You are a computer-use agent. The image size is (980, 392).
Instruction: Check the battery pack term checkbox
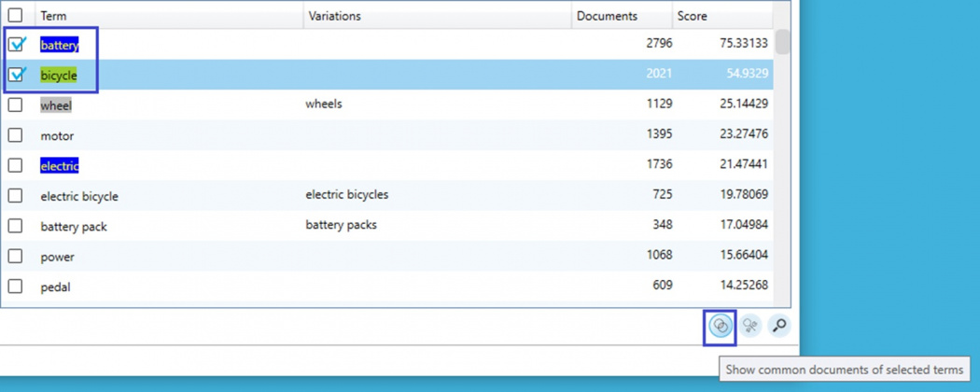(x=15, y=226)
